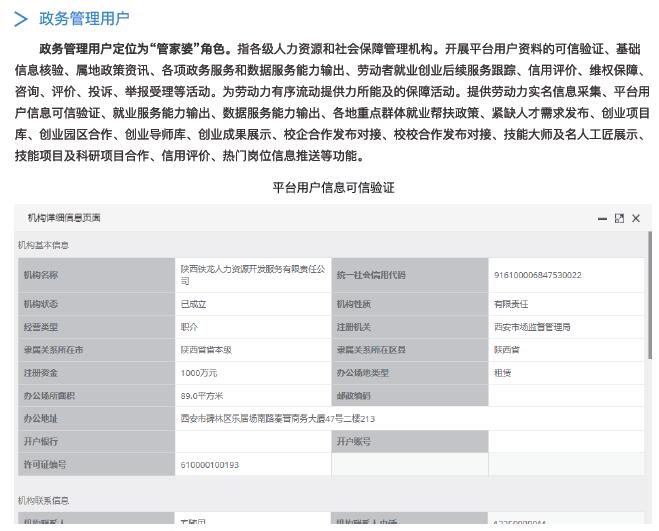Click the 经营类型 value 职介

[x=189, y=327]
